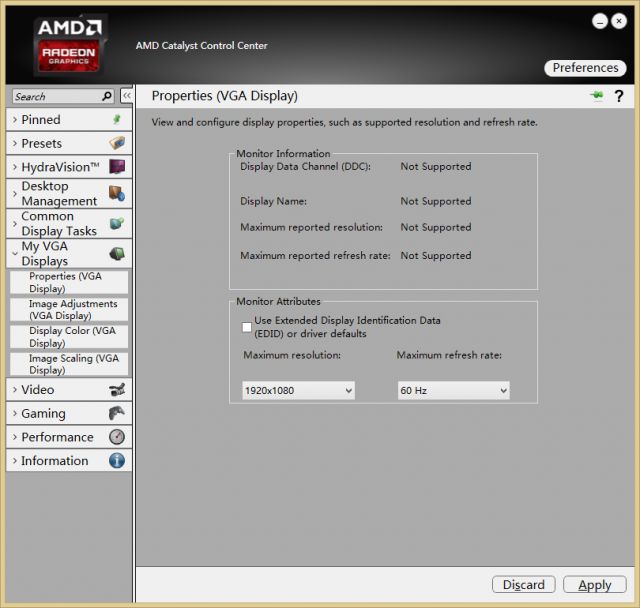Open Image Adjustments (VGA Display) page
This screenshot has height=608, width=640.
pyautogui.click(x=69, y=309)
